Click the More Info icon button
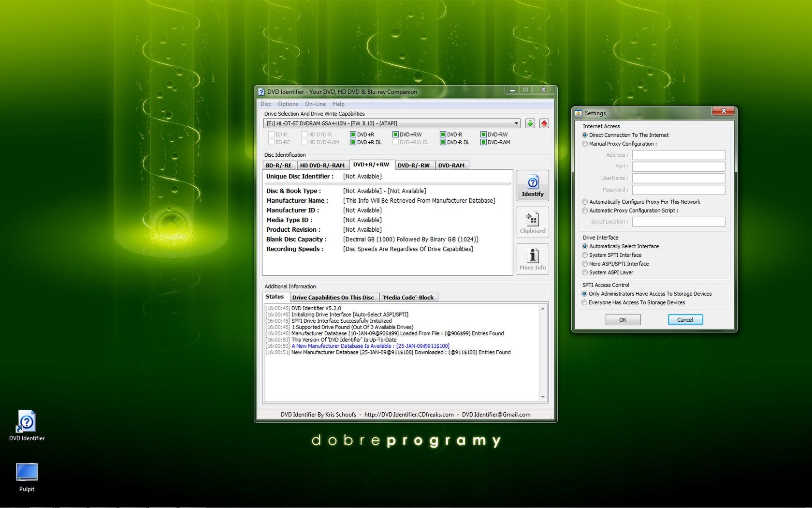The image size is (812, 508). 533,259
